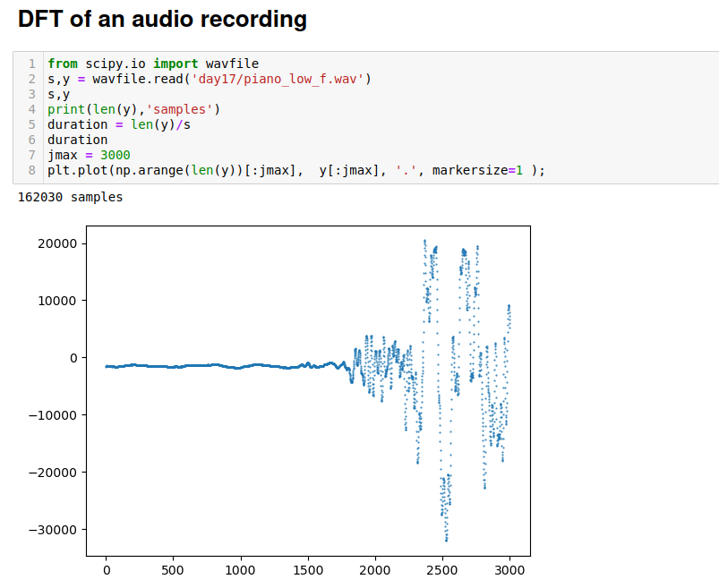The height and width of the screenshot is (588, 719).
Task: Click the 1500 label on the x-axis
Action: [308, 569]
